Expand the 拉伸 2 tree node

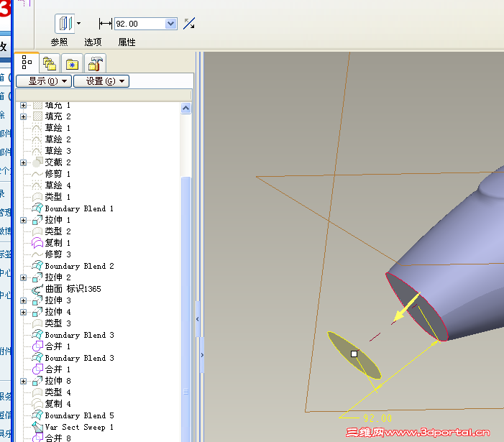23,277
